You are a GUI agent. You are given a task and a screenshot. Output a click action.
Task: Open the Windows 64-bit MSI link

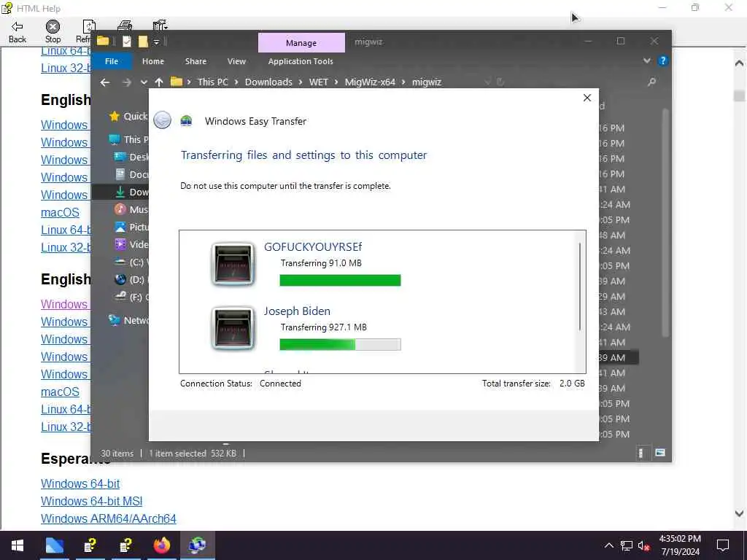(91, 501)
